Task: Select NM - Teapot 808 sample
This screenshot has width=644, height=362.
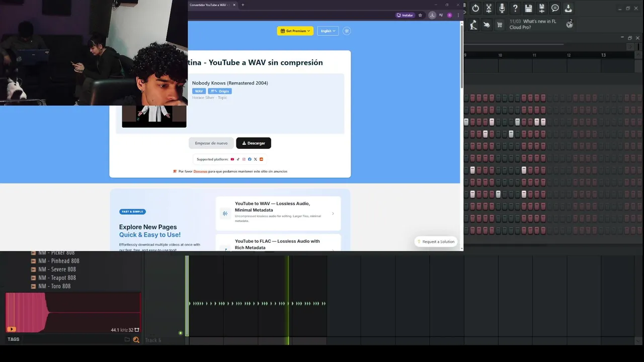Action: click(57, 278)
